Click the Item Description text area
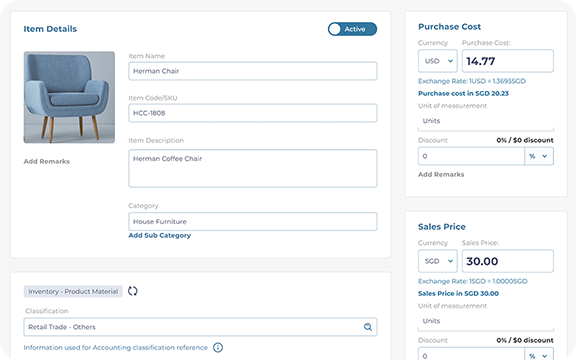Viewport: 576px width, 360px height. (253, 168)
